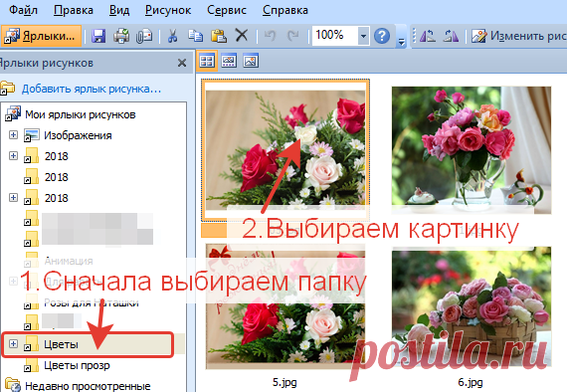Click the Save icon in toolbar
The height and width of the screenshot is (392, 567).
point(98,36)
